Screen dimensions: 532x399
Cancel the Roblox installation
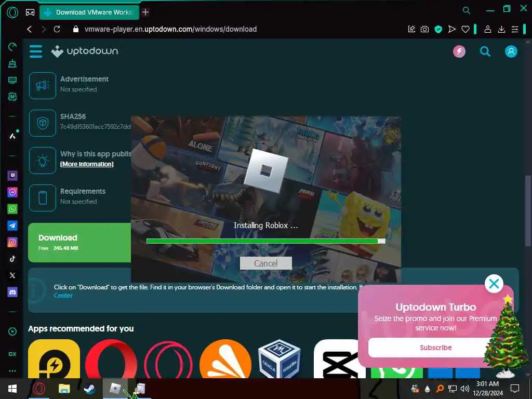pyautogui.click(x=265, y=263)
